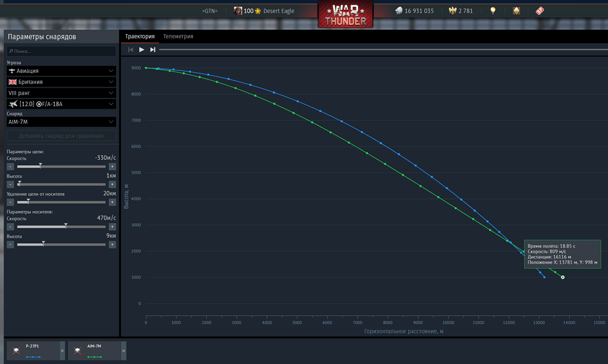This screenshot has height=364, width=608.
Task: Increase carrier altitude with plus button
Action: pyautogui.click(x=112, y=245)
